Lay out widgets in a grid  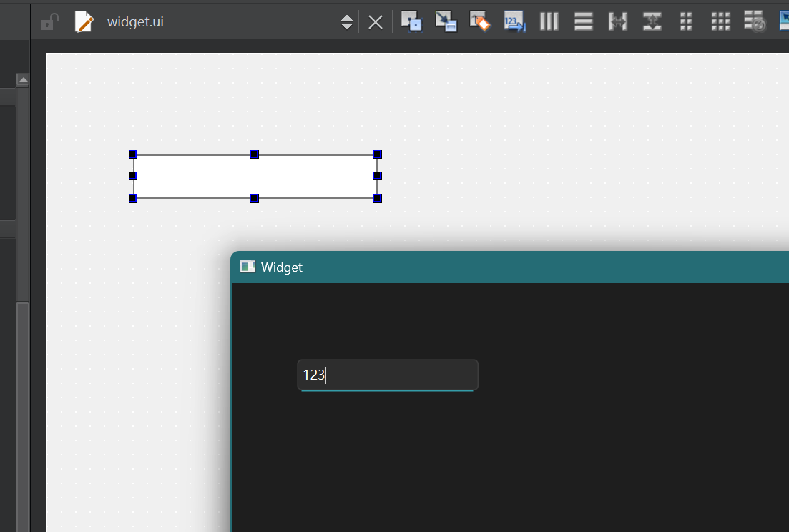pos(720,21)
